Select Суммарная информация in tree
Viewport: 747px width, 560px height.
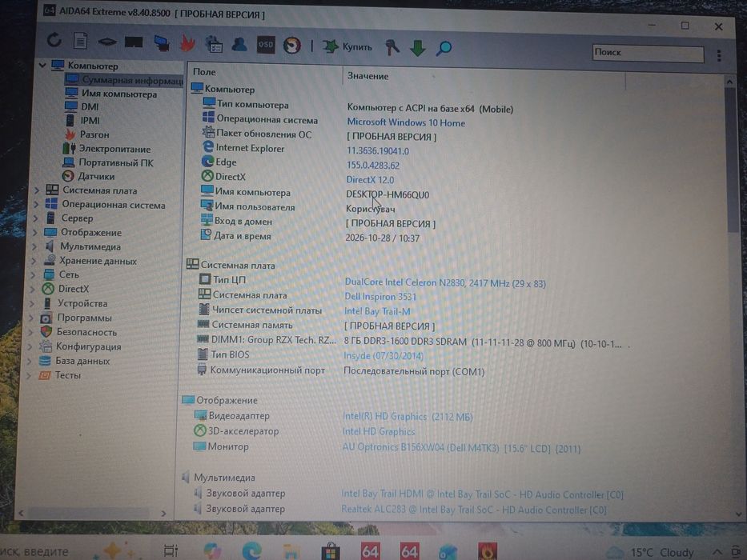[124, 80]
